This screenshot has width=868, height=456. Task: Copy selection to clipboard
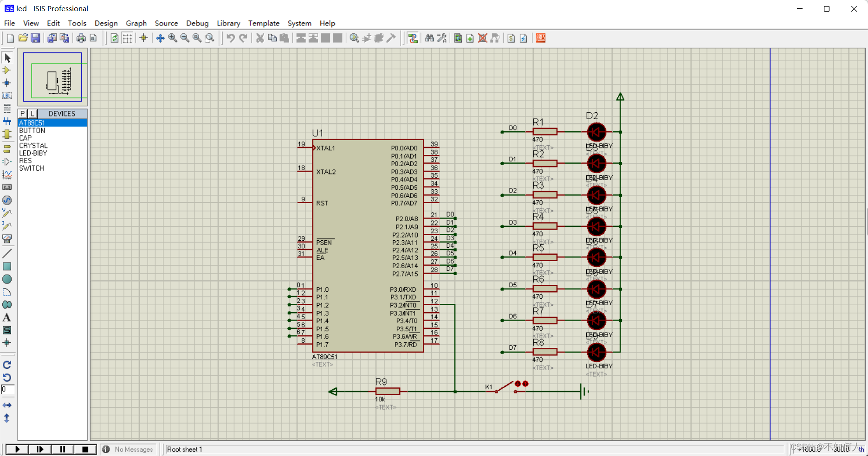pos(272,38)
